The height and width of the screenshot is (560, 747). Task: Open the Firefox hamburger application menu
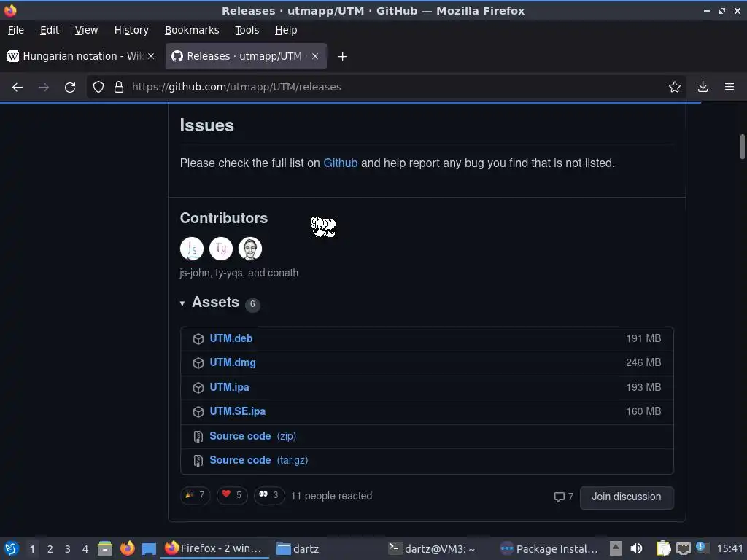(729, 87)
